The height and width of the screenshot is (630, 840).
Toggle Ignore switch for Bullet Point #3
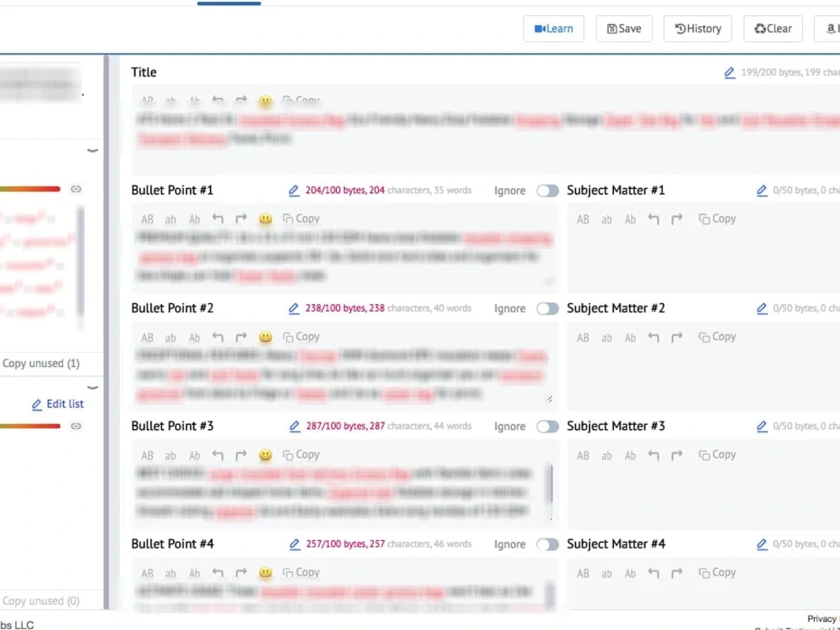pyautogui.click(x=548, y=427)
